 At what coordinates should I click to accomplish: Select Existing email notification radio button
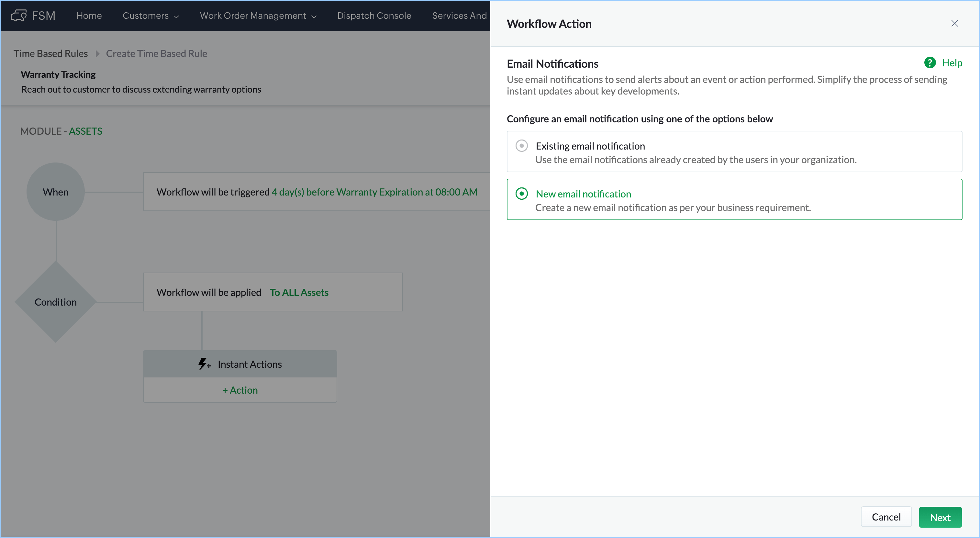521,146
